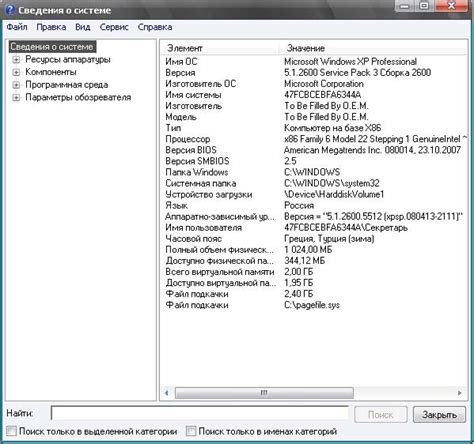Toggle Поиск только в выделенной категории checkbox
This screenshot has height=444, width=474.
(11, 431)
